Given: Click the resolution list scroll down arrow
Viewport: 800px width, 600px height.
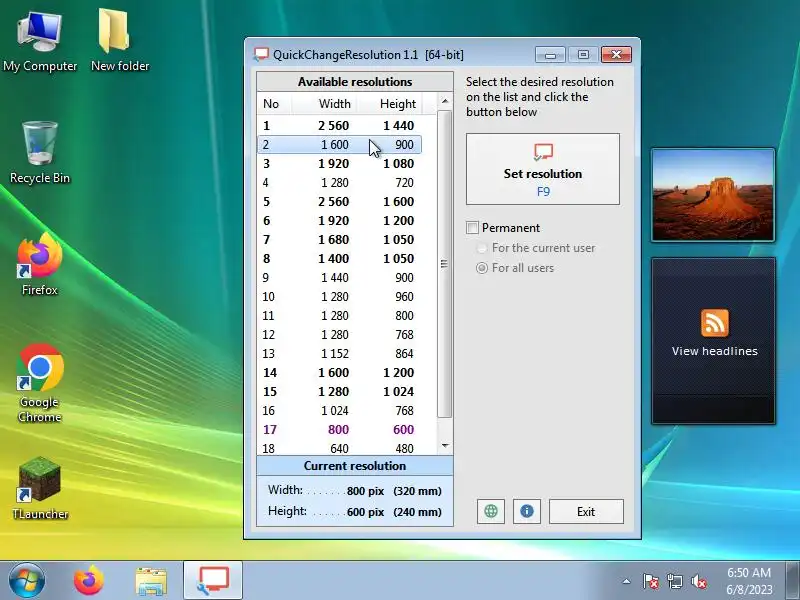Looking at the screenshot, I should pos(445,446).
